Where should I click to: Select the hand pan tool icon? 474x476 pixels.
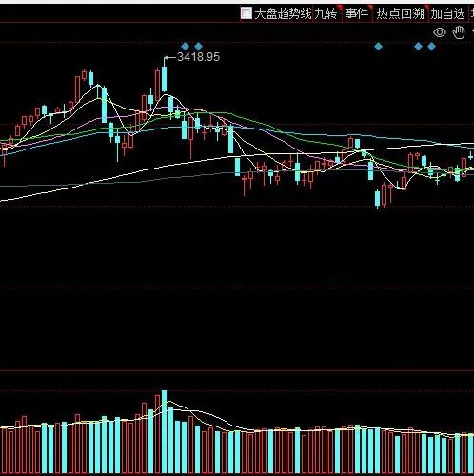pos(459,32)
